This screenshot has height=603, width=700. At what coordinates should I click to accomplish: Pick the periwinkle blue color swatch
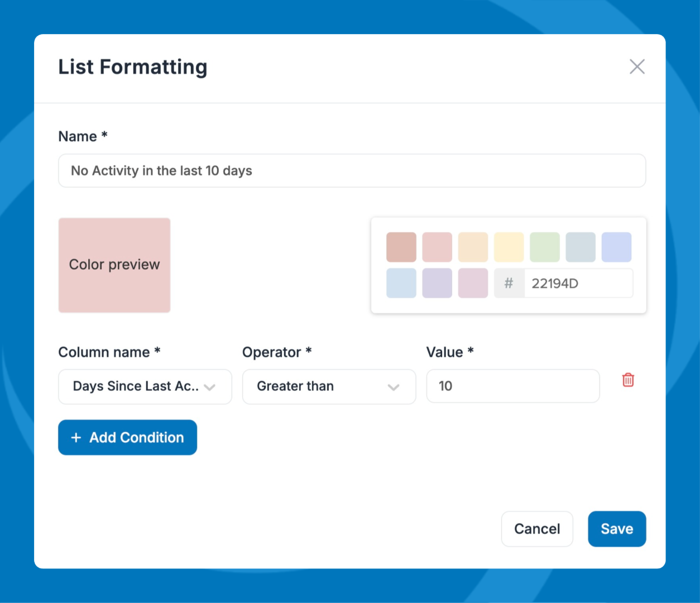[616, 247]
